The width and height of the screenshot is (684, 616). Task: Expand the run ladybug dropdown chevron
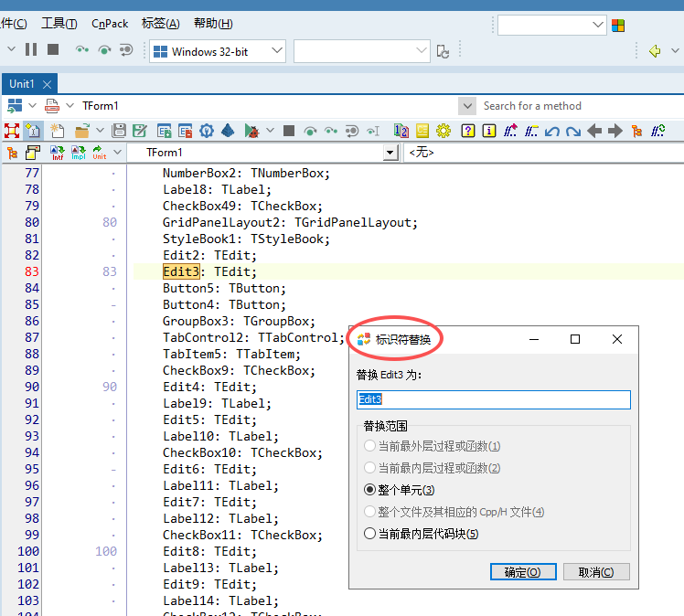270,131
